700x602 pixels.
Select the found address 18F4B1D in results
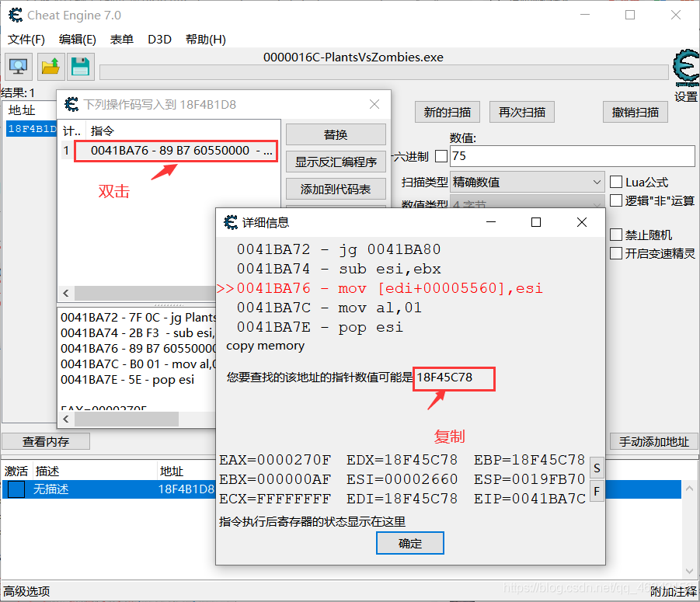[32, 128]
